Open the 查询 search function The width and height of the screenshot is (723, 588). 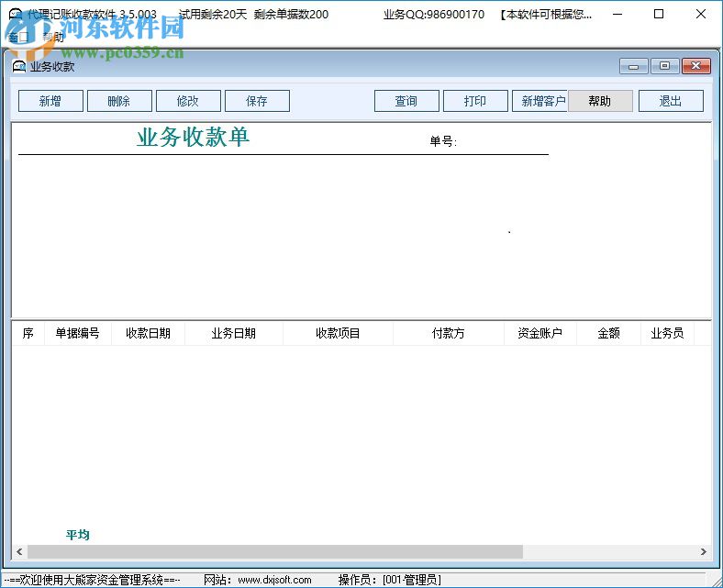click(x=406, y=101)
